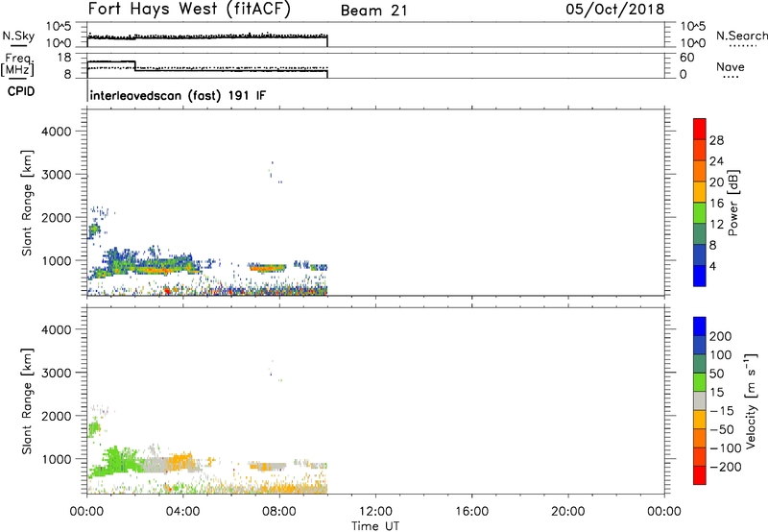The width and height of the screenshot is (768, 532).
Task: Click the "Slant Range [km]" label of the velocity panel
Action: (27, 401)
